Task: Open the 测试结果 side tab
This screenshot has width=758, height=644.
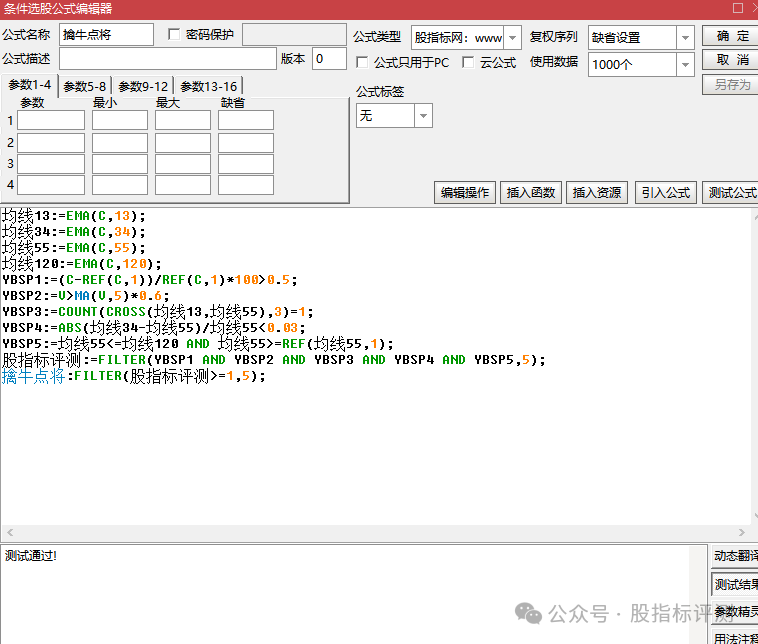Action: (734, 584)
